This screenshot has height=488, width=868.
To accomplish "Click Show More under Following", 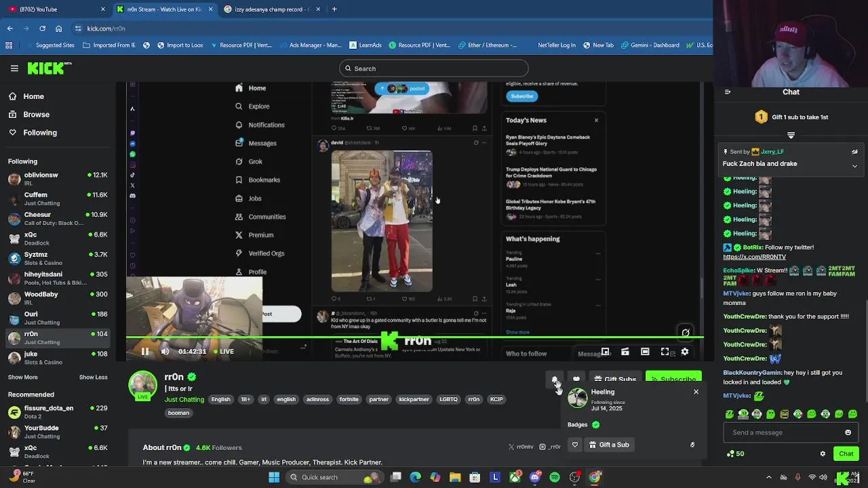I will click(23, 378).
